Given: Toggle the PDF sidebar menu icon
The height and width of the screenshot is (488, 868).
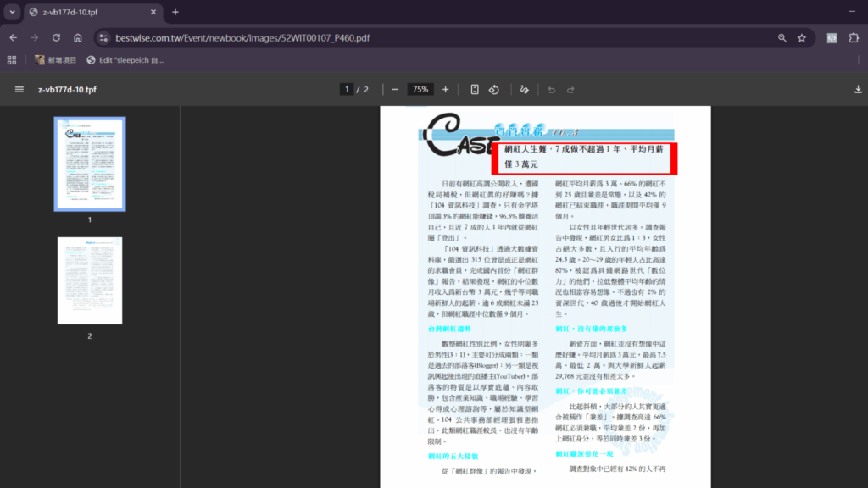Looking at the screenshot, I should pyautogui.click(x=19, y=90).
